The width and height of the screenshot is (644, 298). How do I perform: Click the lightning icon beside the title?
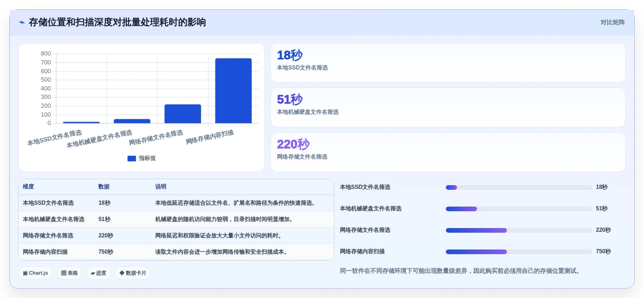tap(22, 22)
